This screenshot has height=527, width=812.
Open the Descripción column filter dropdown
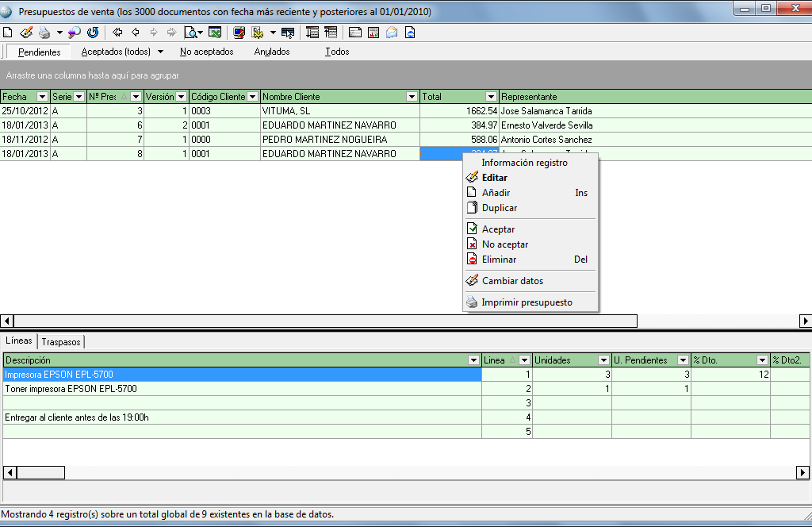473,360
